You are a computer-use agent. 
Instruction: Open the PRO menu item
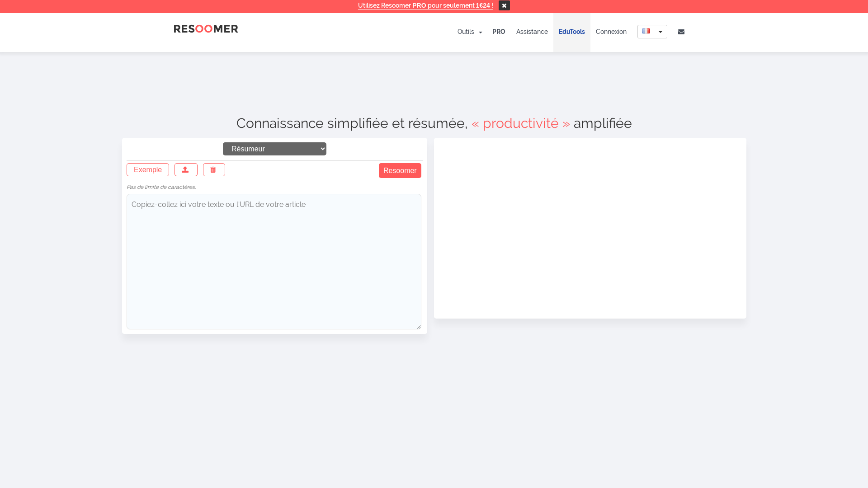pyautogui.click(x=499, y=32)
